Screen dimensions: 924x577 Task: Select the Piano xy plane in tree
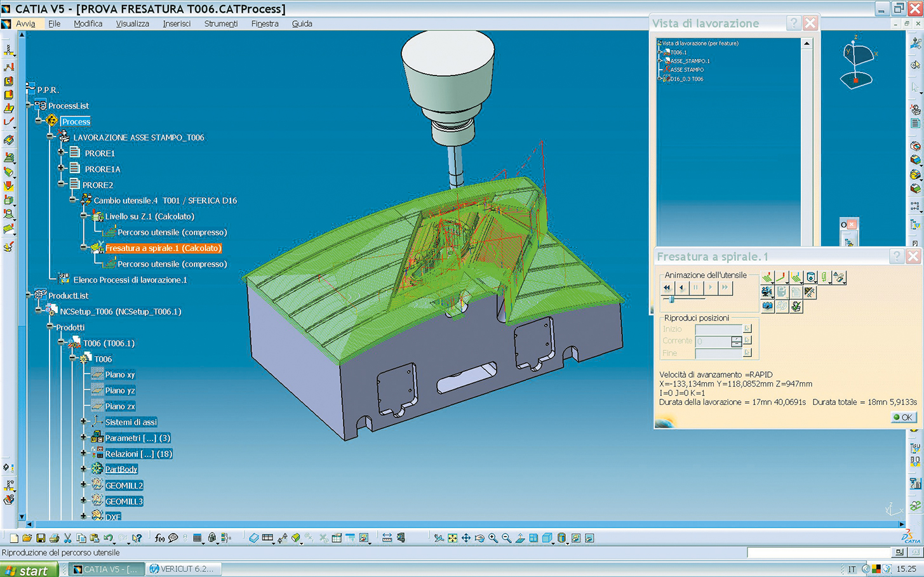pyautogui.click(x=119, y=375)
